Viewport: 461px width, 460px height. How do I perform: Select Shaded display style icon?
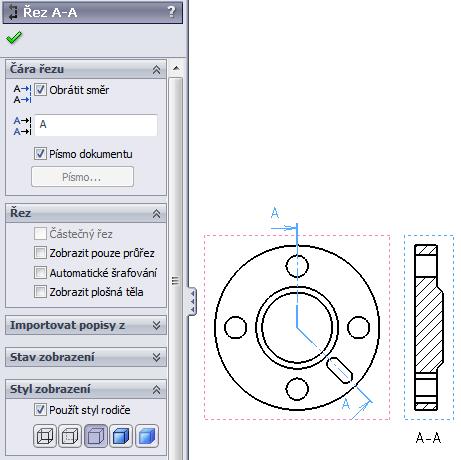point(147,436)
